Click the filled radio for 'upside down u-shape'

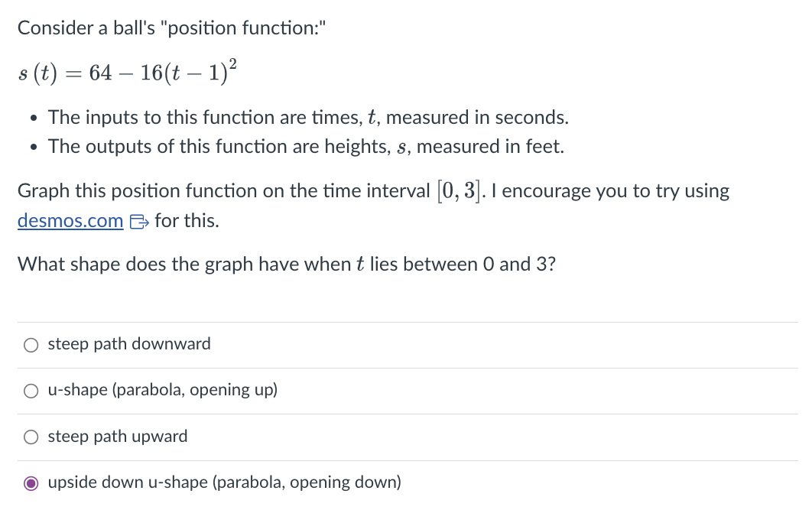tap(31, 482)
